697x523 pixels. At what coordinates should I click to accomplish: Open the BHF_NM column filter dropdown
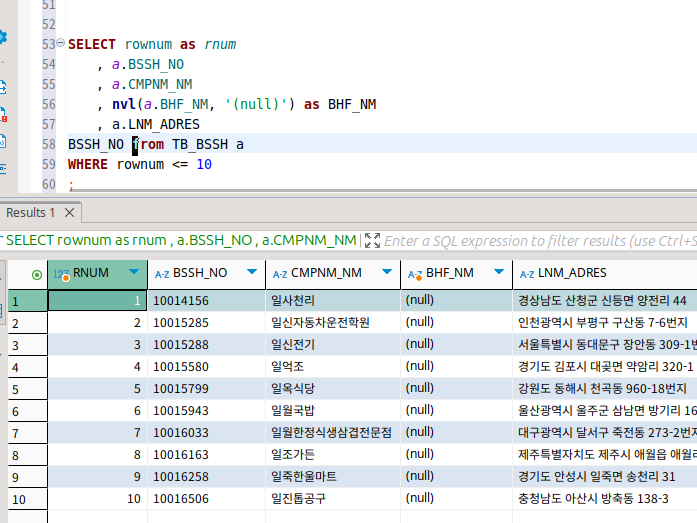(x=497, y=272)
